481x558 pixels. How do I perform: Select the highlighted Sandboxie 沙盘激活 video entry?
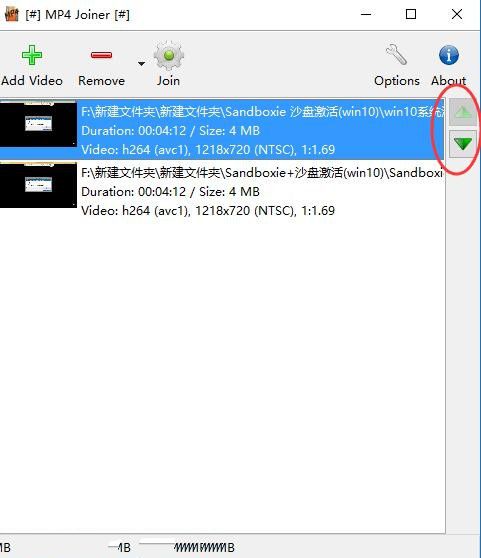[222, 129]
